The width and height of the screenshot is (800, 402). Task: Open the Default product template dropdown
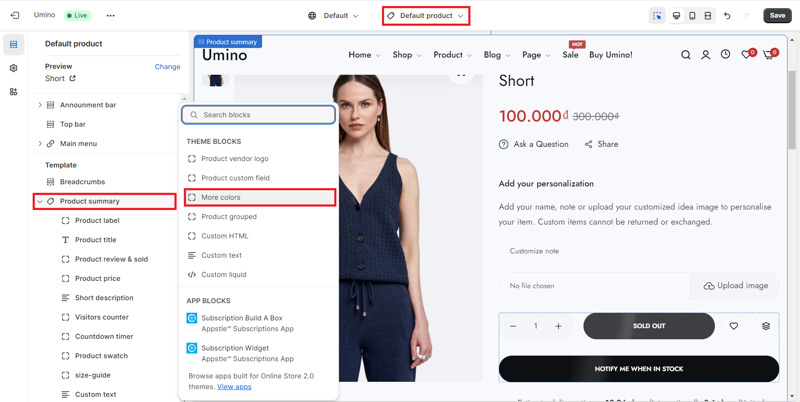[x=426, y=16]
